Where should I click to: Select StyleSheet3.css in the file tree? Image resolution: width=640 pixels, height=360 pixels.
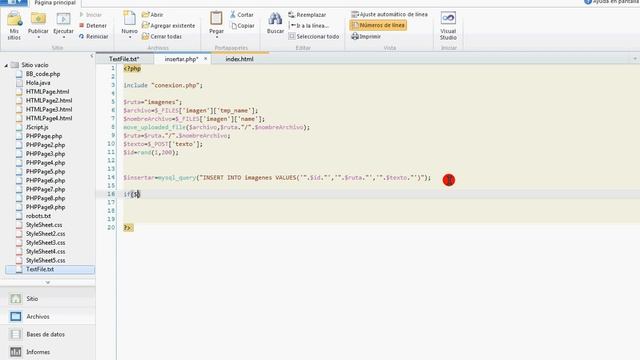point(45,243)
